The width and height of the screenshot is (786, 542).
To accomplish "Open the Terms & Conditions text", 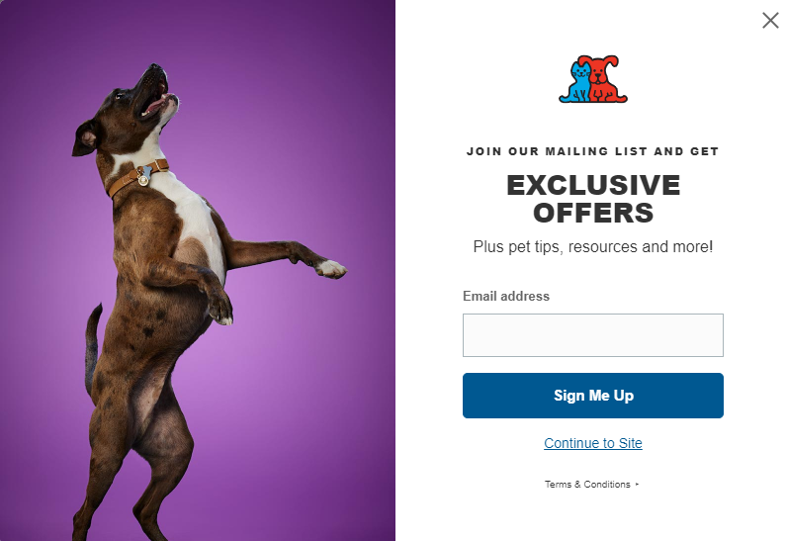I will coord(587,484).
